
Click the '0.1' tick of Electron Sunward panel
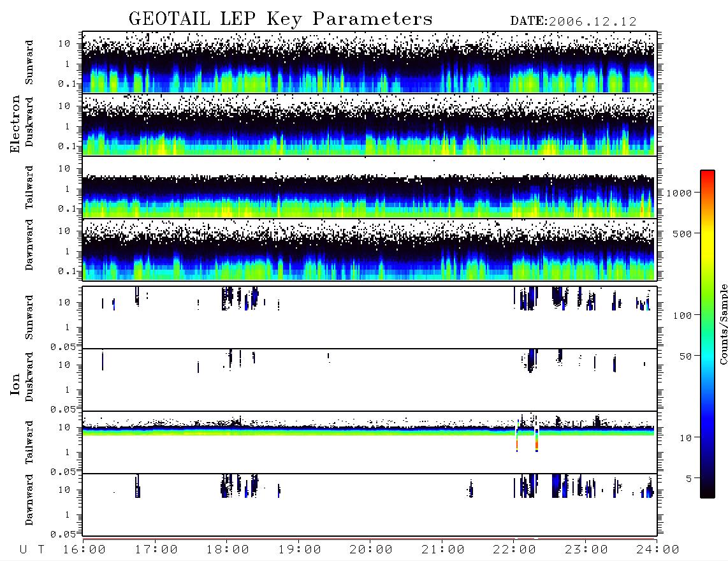point(68,84)
